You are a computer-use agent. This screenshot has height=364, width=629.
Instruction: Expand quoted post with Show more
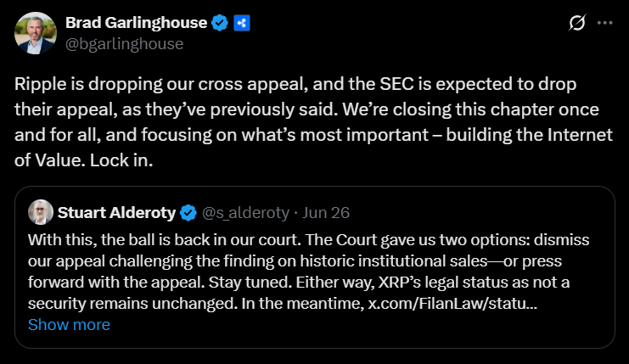click(x=69, y=325)
